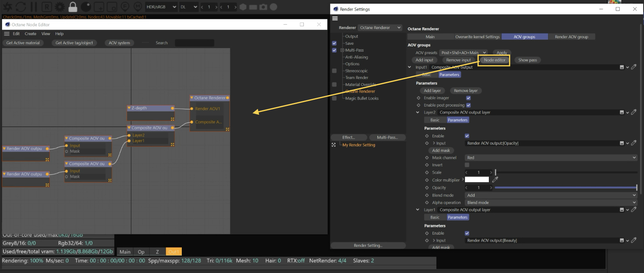Image resolution: width=644 pixels, height=273 pixels.
Task: Click AOV system button in Node Editor
Action: (119, 43)
